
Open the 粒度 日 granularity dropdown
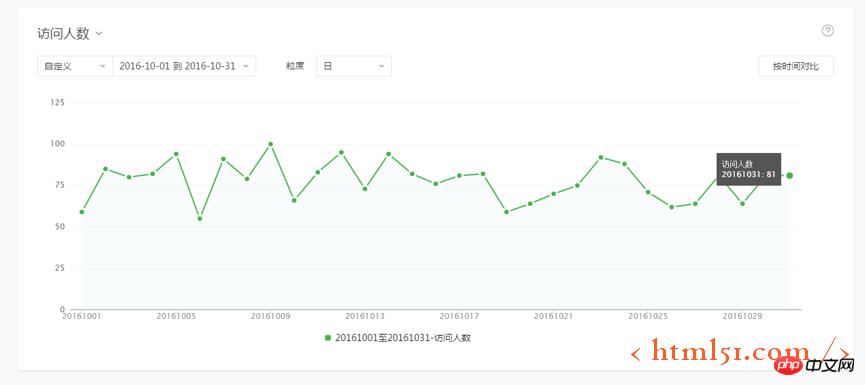tap(354, 66)
